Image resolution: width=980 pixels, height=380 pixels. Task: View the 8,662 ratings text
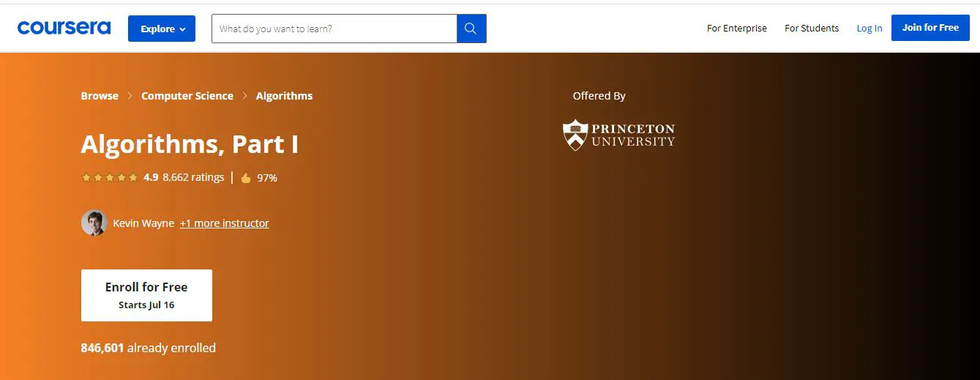click(x=193, y=177)
